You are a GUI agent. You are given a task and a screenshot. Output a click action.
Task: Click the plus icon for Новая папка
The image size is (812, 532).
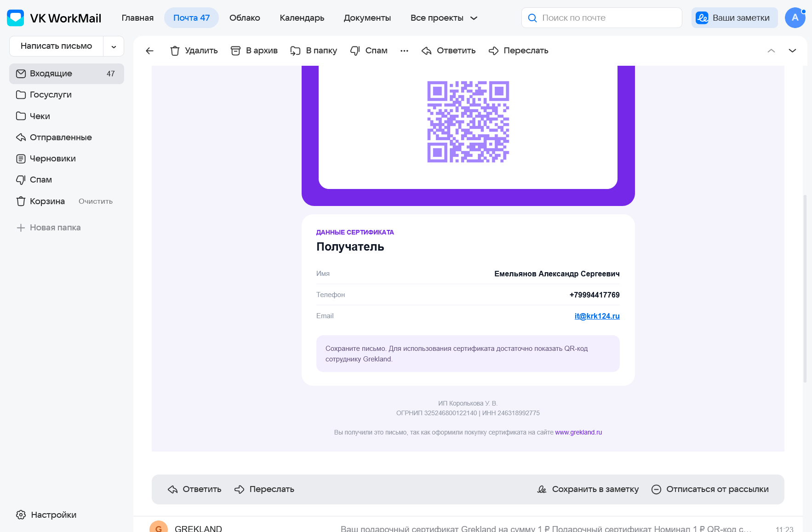click(x=21, y=228)
